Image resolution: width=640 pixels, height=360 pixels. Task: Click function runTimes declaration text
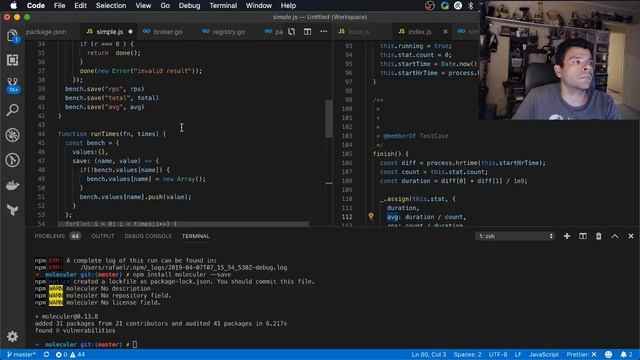pos(112,134)
